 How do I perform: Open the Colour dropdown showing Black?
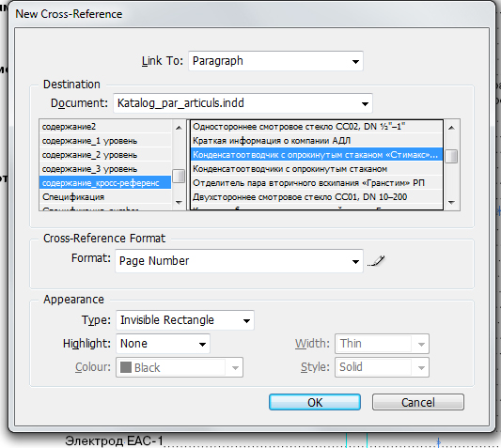point(180,367)
